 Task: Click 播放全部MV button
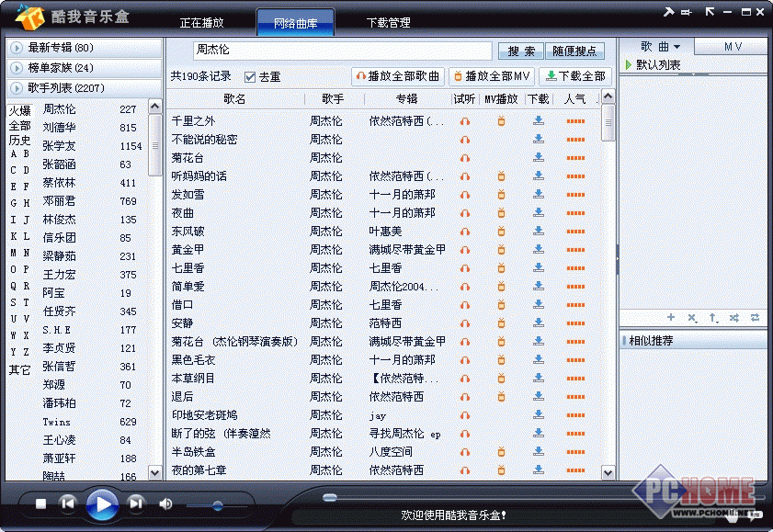pos(492,76)
